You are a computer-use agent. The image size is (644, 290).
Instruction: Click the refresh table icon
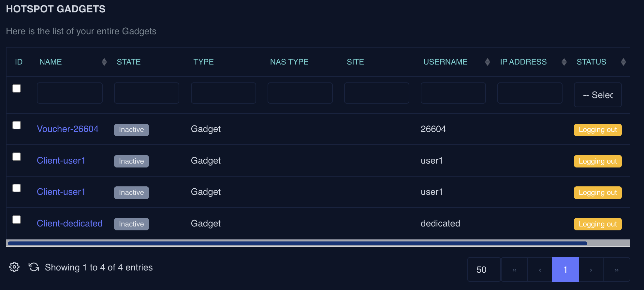pyautogui.click(x=34, y=267)
